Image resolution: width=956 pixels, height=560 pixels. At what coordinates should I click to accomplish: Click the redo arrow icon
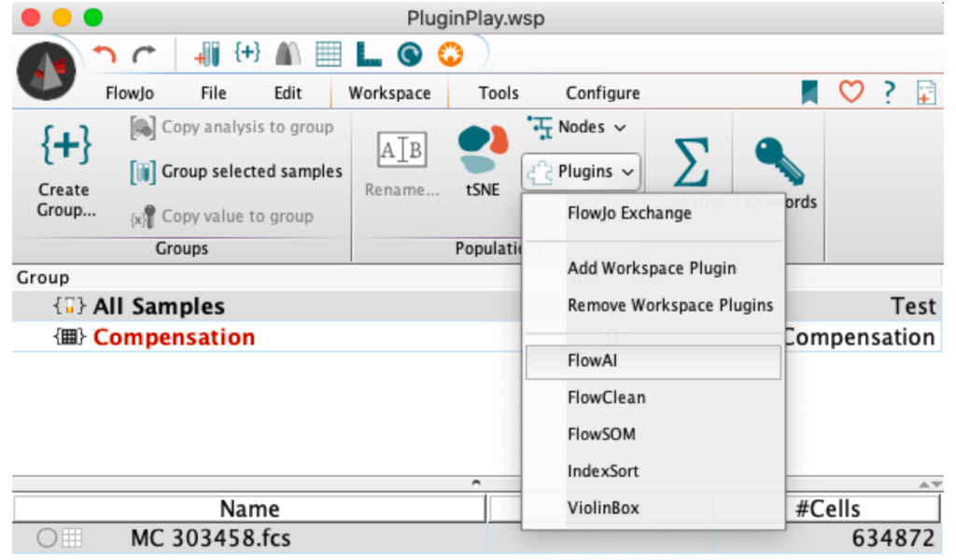pyautogui.click(x=143, y=56)
